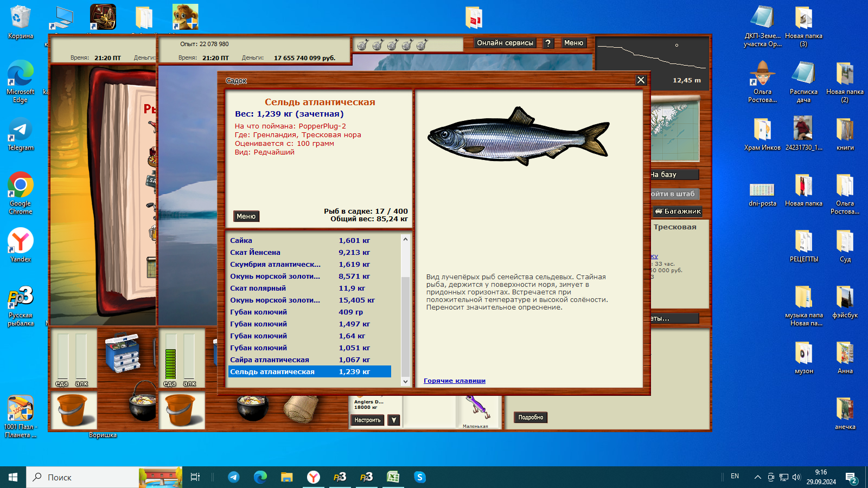Open Yandex browser desktop shortcut

20,245
